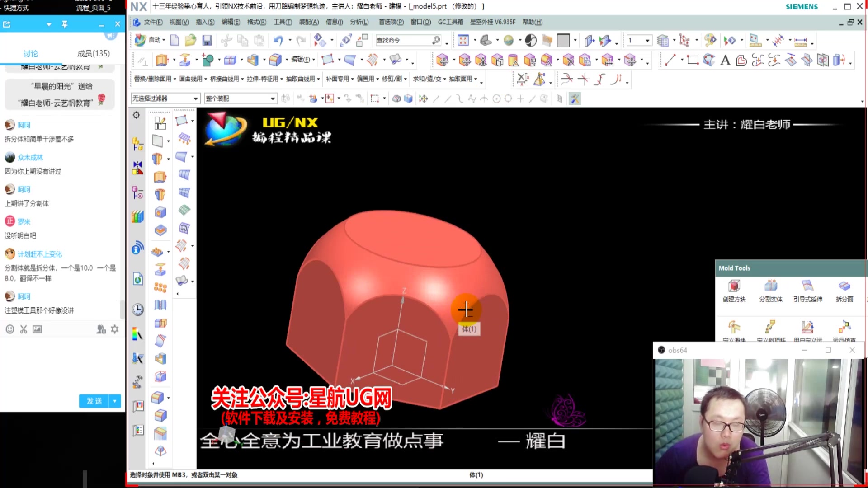This screenshot has width=868, height=488.
Task: Open a new file with the New document icon
Action: [174, 40]
